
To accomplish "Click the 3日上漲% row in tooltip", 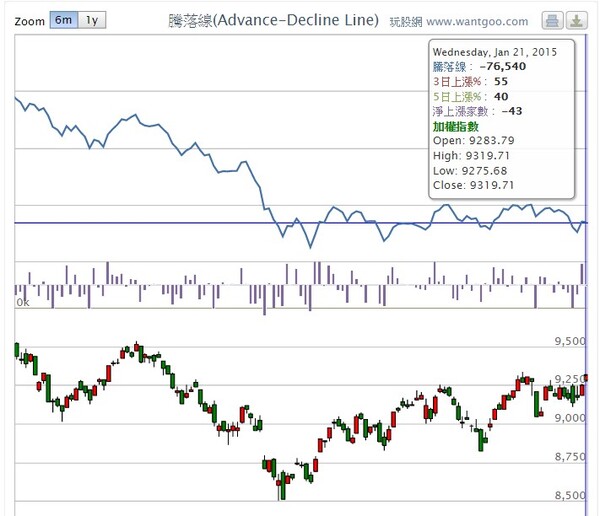I will 470,81.
